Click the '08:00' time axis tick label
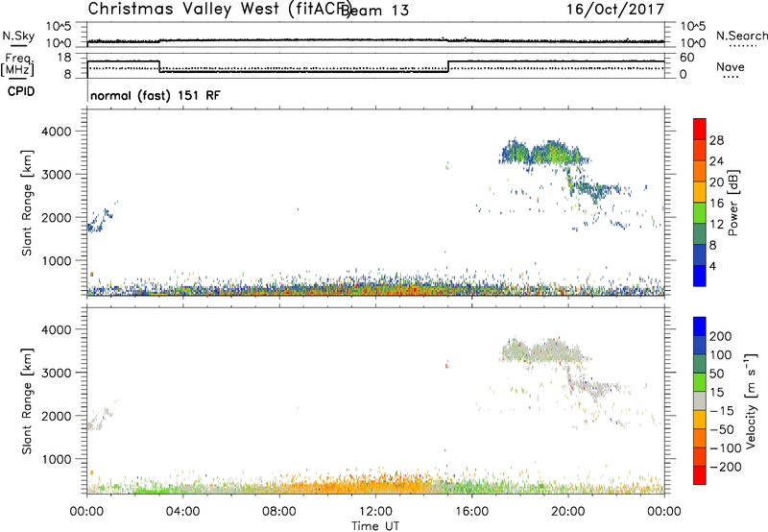The width and height of the screenshot is (768, 532). point(279,512)
